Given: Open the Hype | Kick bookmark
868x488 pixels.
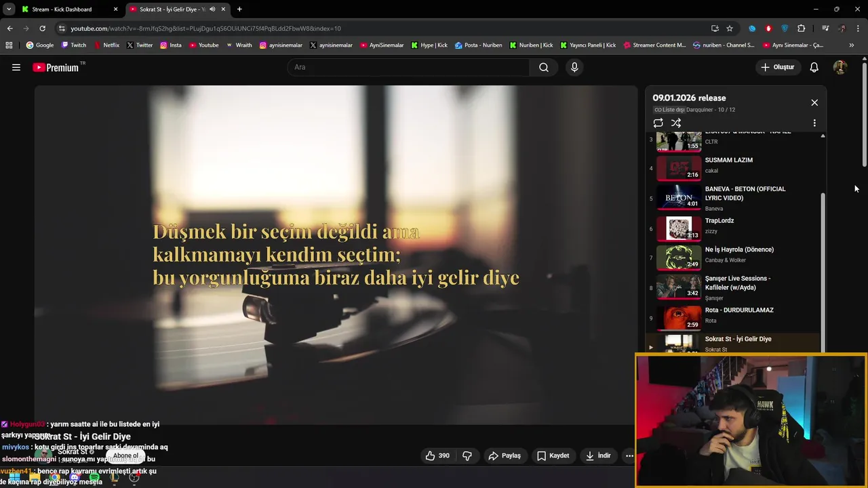Looking at the screenshot, I should click(429, 45).
